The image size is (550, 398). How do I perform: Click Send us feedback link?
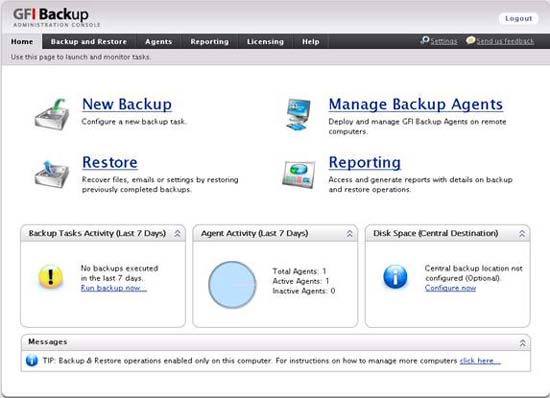click(x=505, y=41)
